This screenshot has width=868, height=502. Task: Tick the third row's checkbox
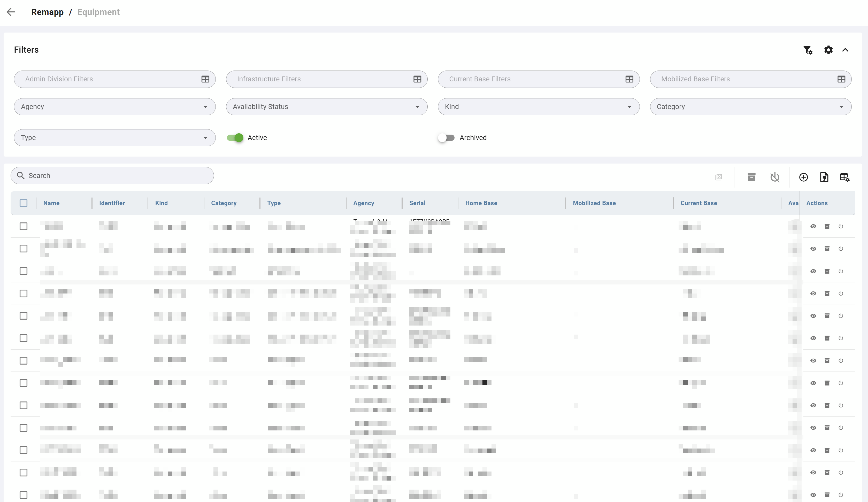(24, 271)
